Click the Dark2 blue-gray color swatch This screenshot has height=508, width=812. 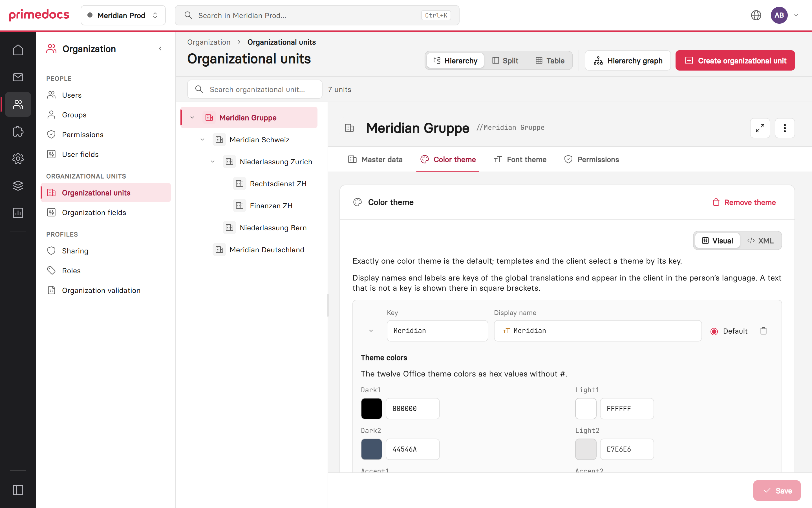tap(371, 449)
